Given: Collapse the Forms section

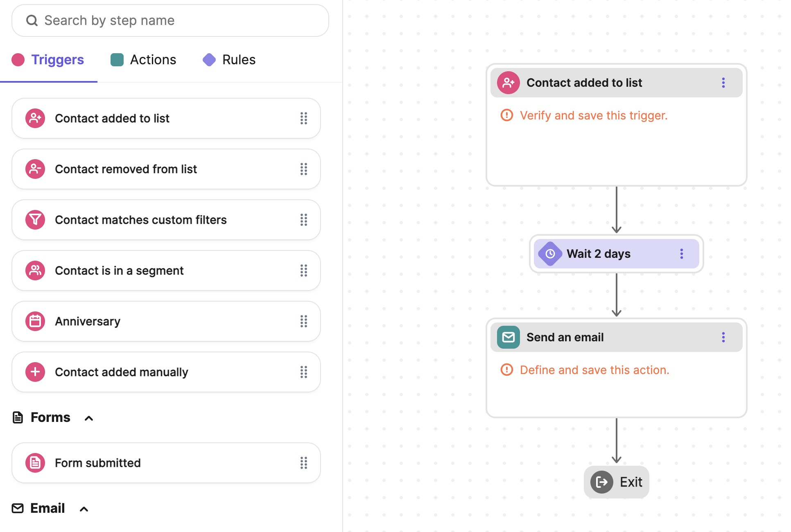Looking at the screenshot, I should [89, 418].
